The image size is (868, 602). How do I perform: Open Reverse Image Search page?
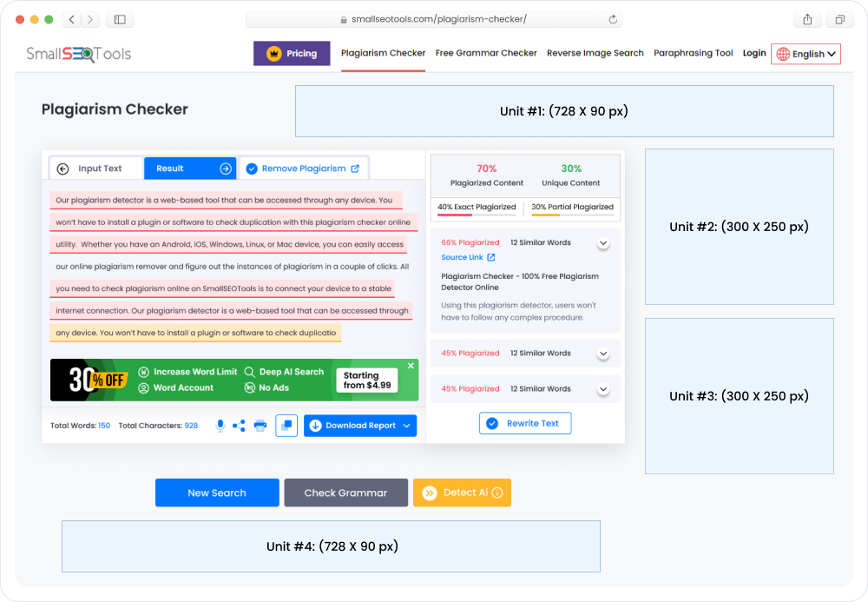point(595,53)
